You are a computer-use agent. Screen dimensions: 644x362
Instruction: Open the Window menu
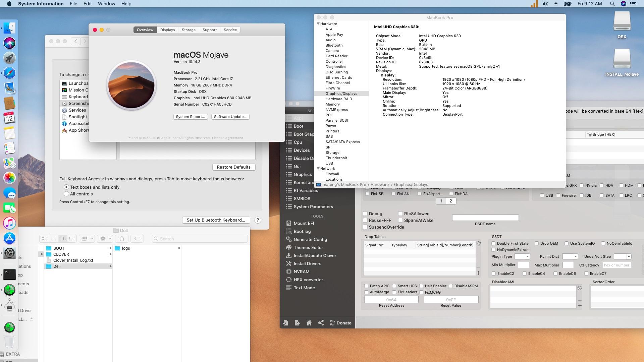click(106, 4)
